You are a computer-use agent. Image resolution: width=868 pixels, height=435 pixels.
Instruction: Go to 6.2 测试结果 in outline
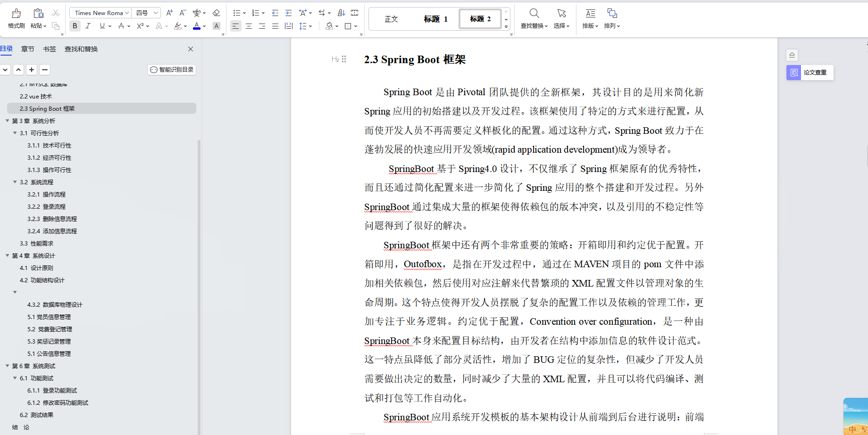[36, 415]
